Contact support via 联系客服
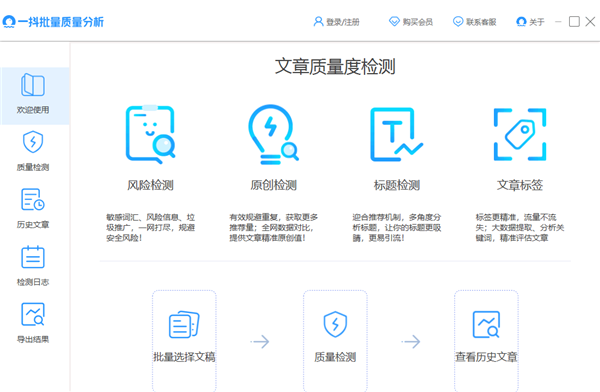The height and width of the screenshot is (392, 600). [481, 22]
